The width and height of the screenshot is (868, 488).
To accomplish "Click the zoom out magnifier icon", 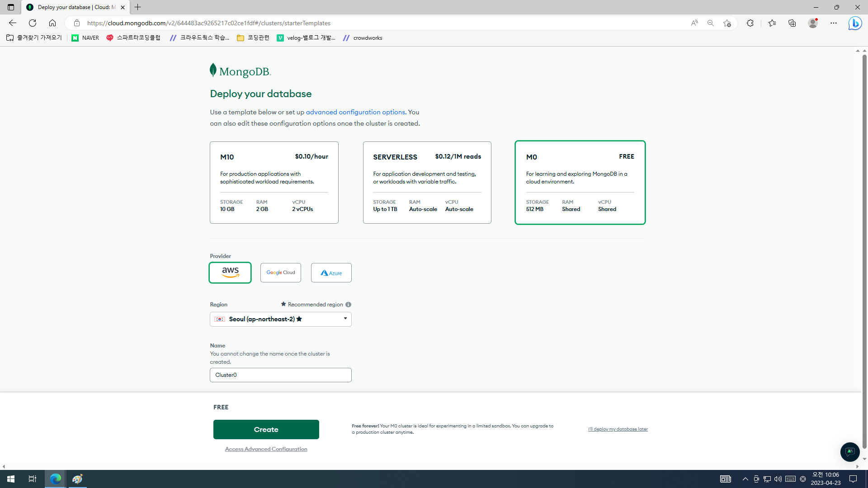I will click(x=711, y=23).
